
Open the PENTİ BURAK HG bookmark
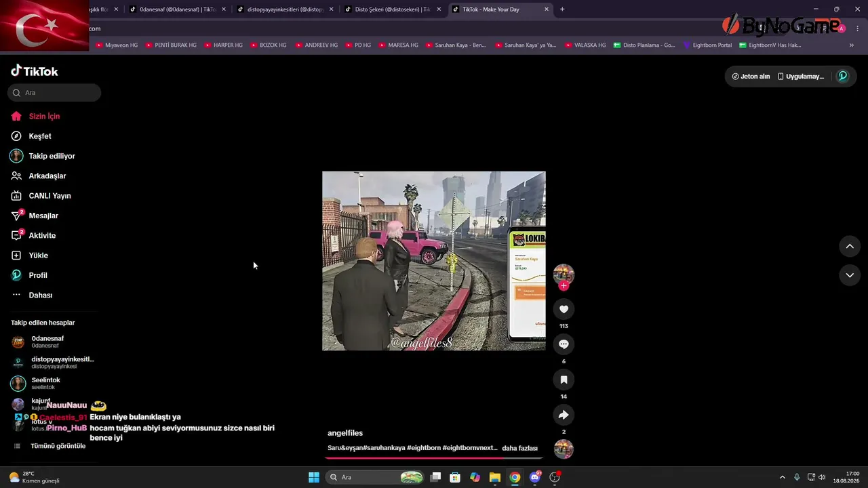coord(170,45)
